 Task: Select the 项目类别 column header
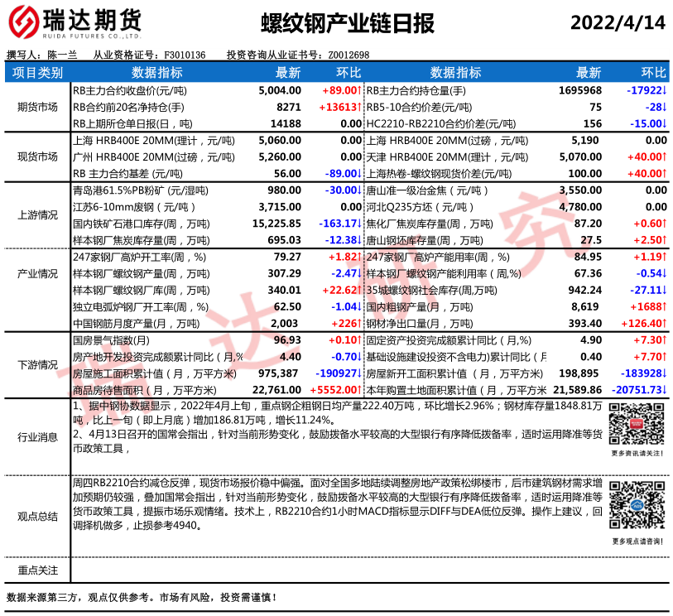point(37,73)
